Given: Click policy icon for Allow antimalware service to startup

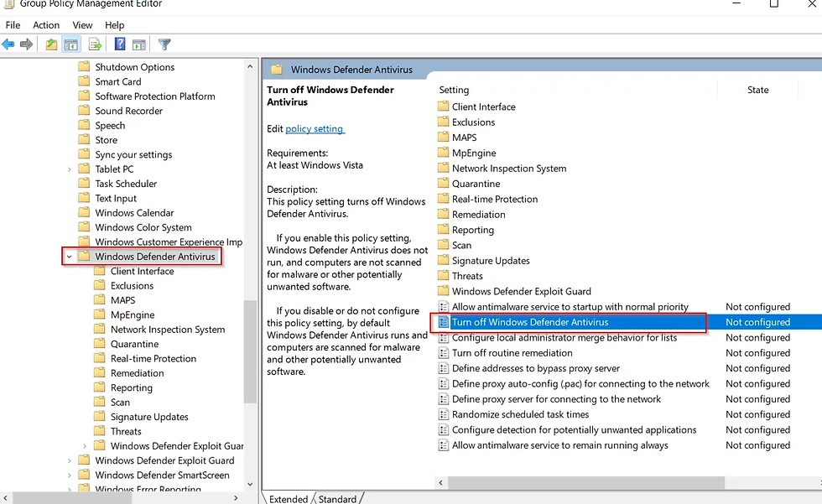Looking at the screenshot, I should (x=444, y=307).
